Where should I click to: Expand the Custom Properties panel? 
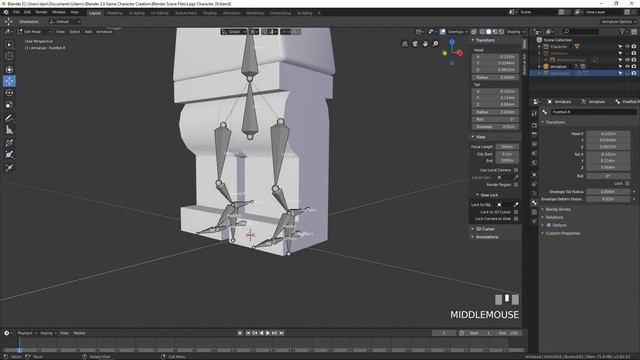click(562, 233)
